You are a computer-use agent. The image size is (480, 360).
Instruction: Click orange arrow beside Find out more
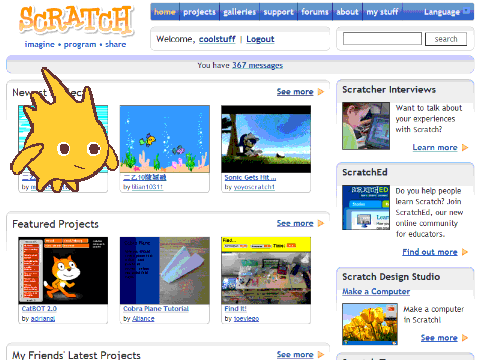pyautogui.click(x=465, y=252)
